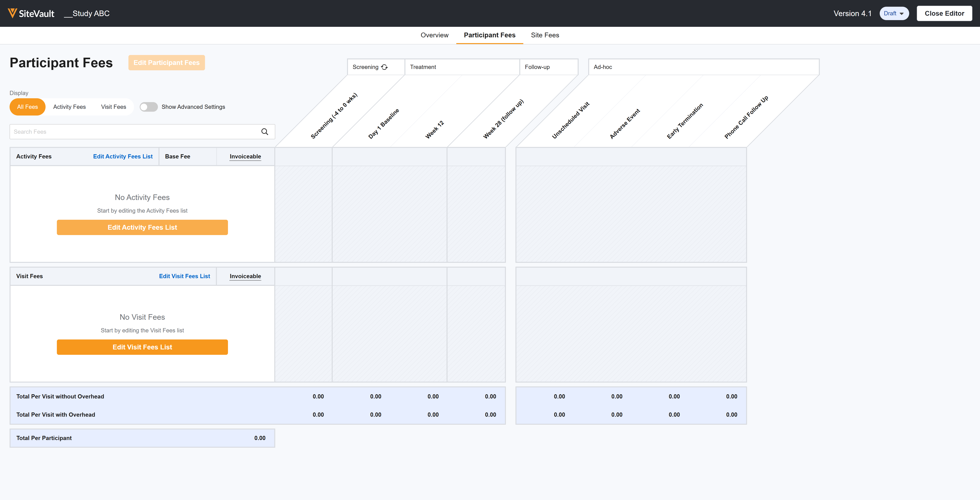Open the Participant Fees tab
This screenshot has width=980, height=500.
[x=489, y=35]
